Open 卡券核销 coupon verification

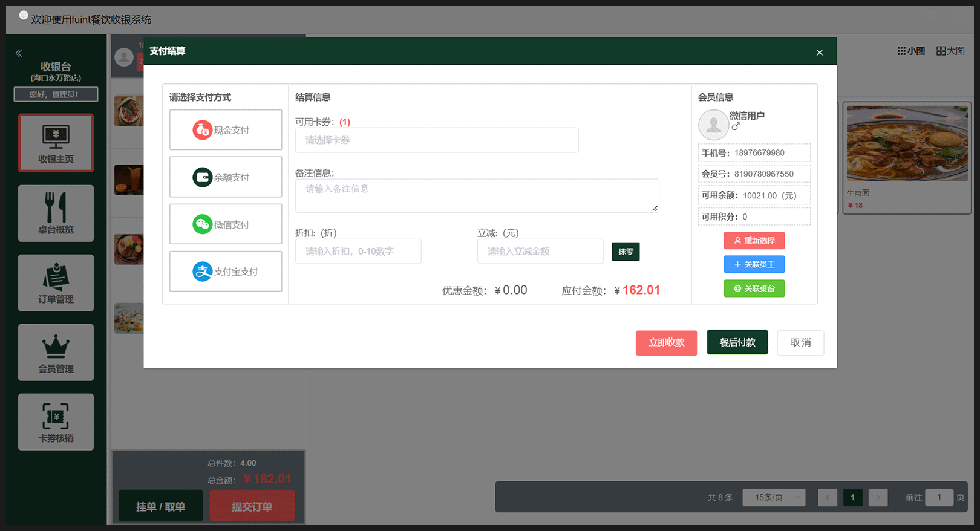pyautogui.click(x=56, y=422)
